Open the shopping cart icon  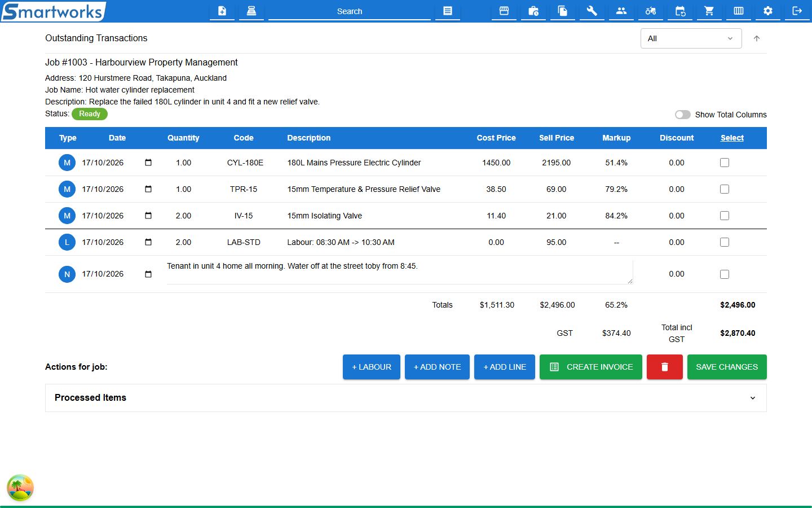coord(709,11)
